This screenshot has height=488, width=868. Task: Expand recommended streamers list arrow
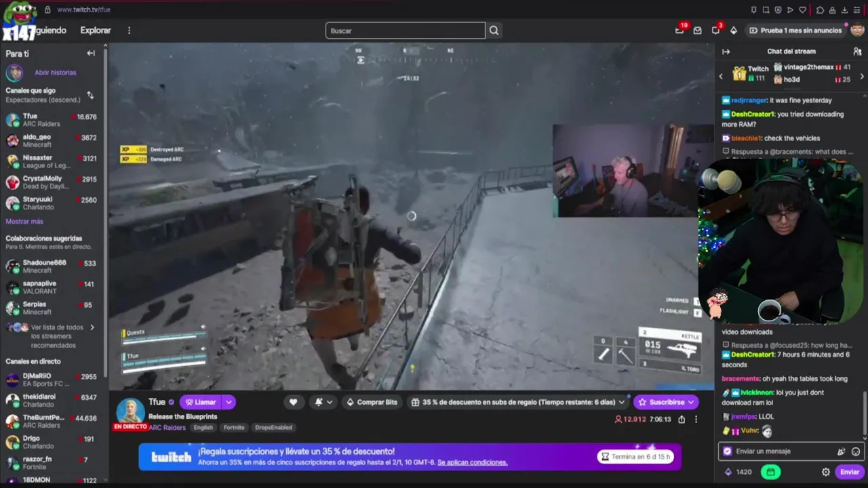pos(92,327)
